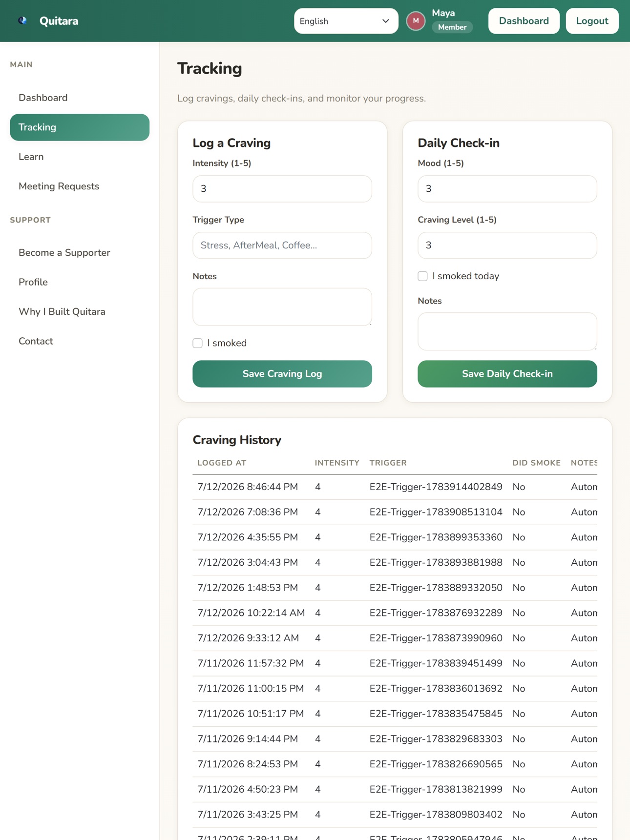The image size is (630, 840).
Task: Click trigger E2E-Trigger-1783893881988
Action: pyautogui.click(x=436, y=563)
